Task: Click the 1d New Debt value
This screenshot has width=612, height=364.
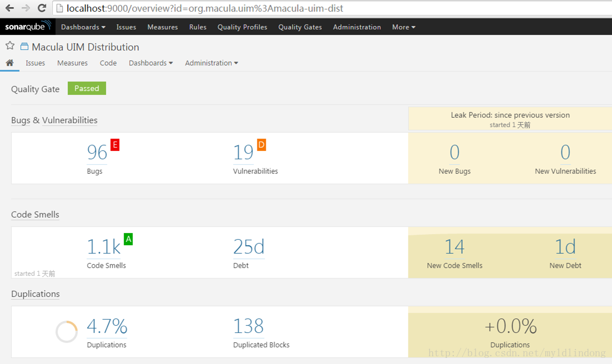Action: point(565,246)
